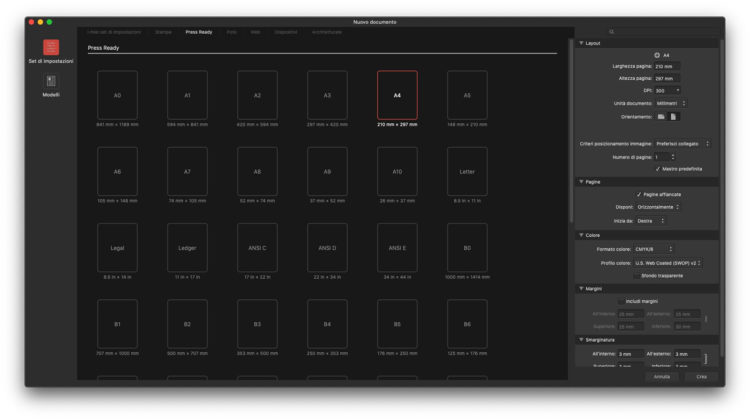Image resolution: width=750 pixels, height=420 pixels.
Task: Click the search magnifier icon in panel
Action: pyautogui.click(x=611, y=32)
